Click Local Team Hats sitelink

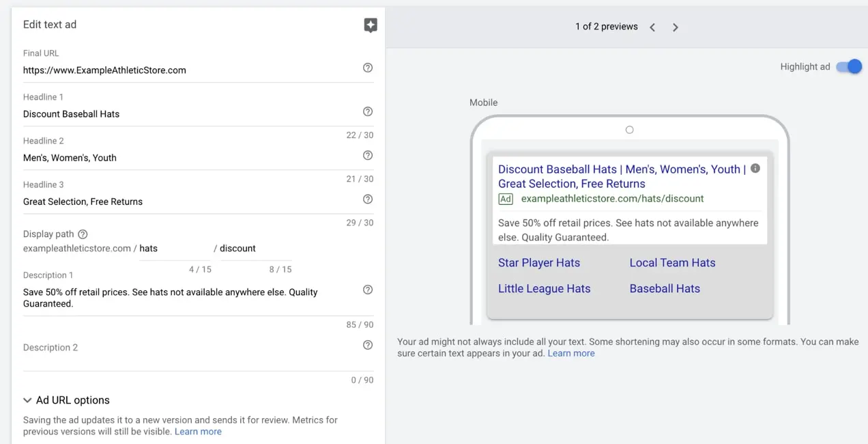pyautogui.click(x=672, y=263)
